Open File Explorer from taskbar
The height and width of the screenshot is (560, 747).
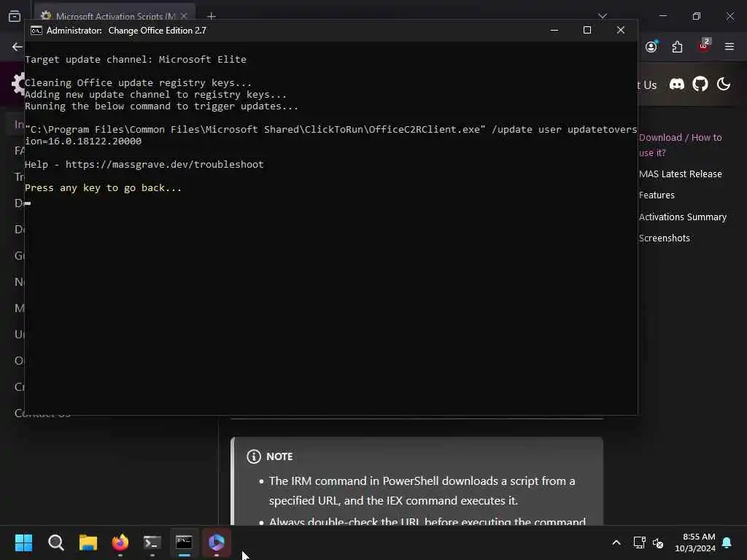coord(88,542)
